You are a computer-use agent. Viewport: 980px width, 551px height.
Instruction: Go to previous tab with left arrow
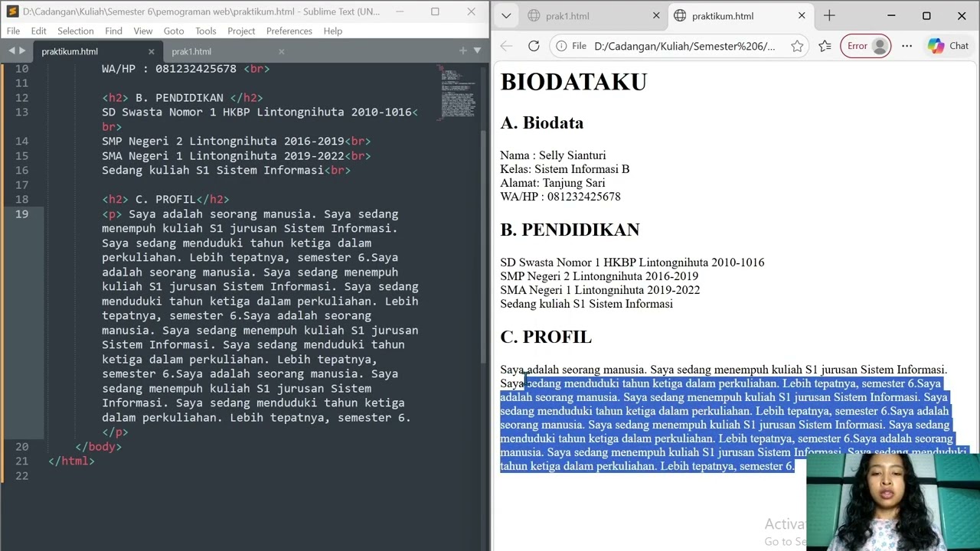[11, 51]
